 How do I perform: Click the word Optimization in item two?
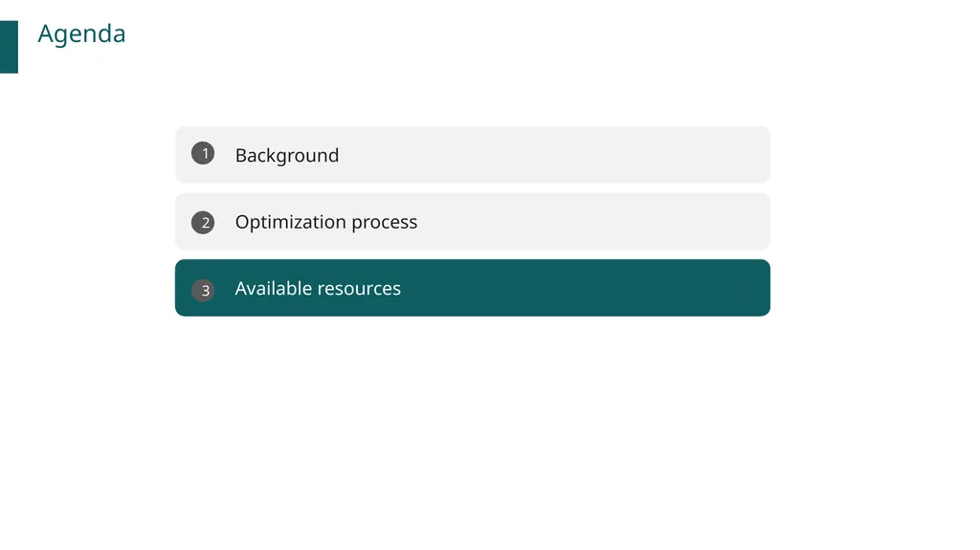(x=291, y=221)
